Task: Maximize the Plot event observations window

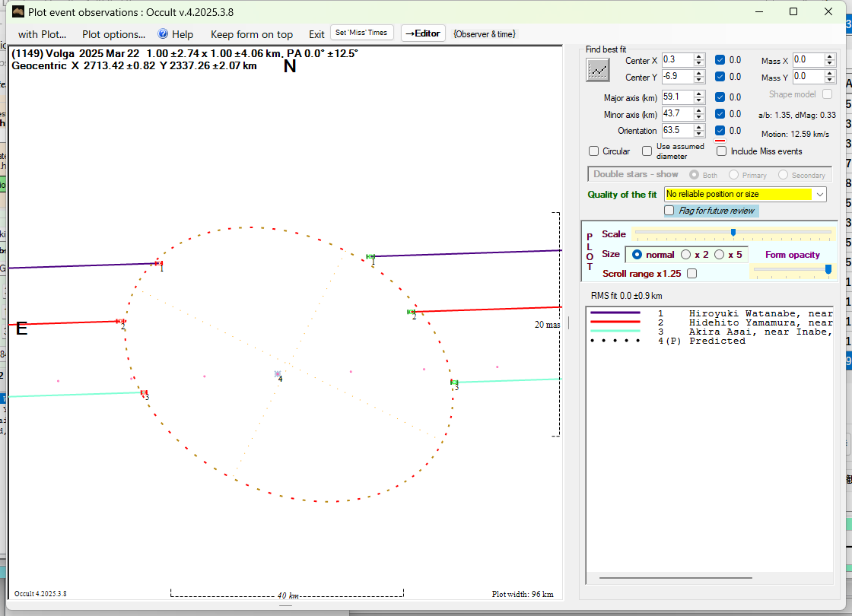Action: coord(793,12)
